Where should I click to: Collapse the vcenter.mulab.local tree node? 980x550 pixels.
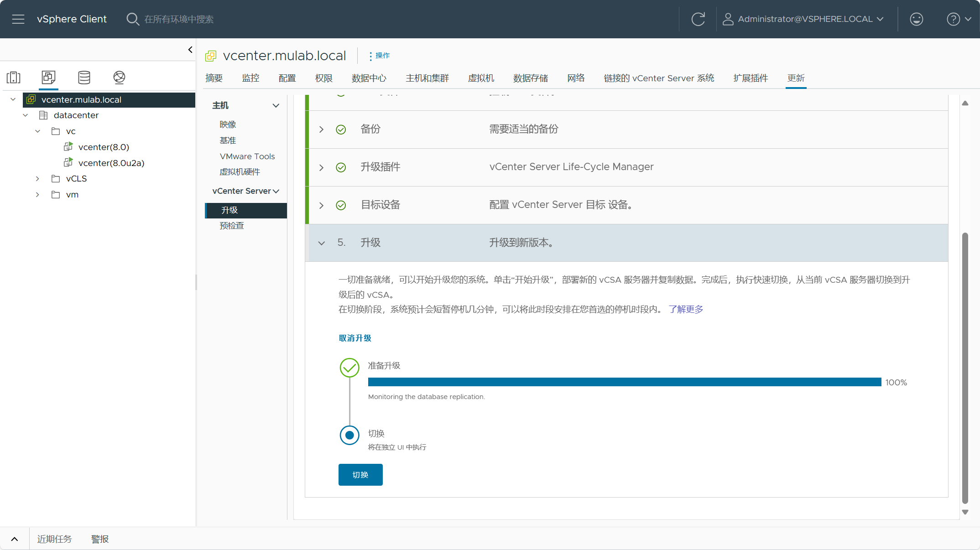tap(13, 99)
